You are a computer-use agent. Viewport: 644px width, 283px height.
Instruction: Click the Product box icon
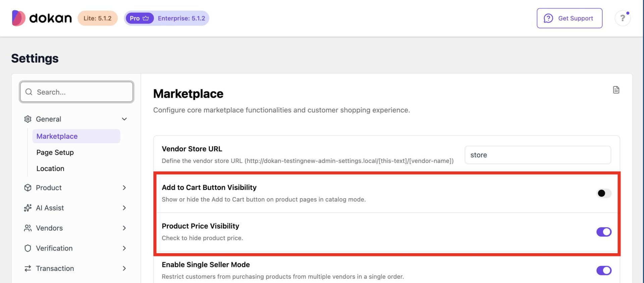tap(28, 188)
